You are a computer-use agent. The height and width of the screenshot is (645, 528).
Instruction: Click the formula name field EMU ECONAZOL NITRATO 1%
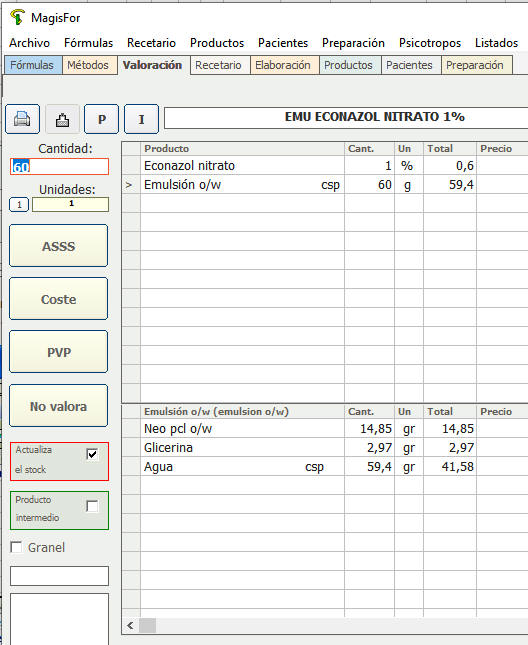point(346,117)
